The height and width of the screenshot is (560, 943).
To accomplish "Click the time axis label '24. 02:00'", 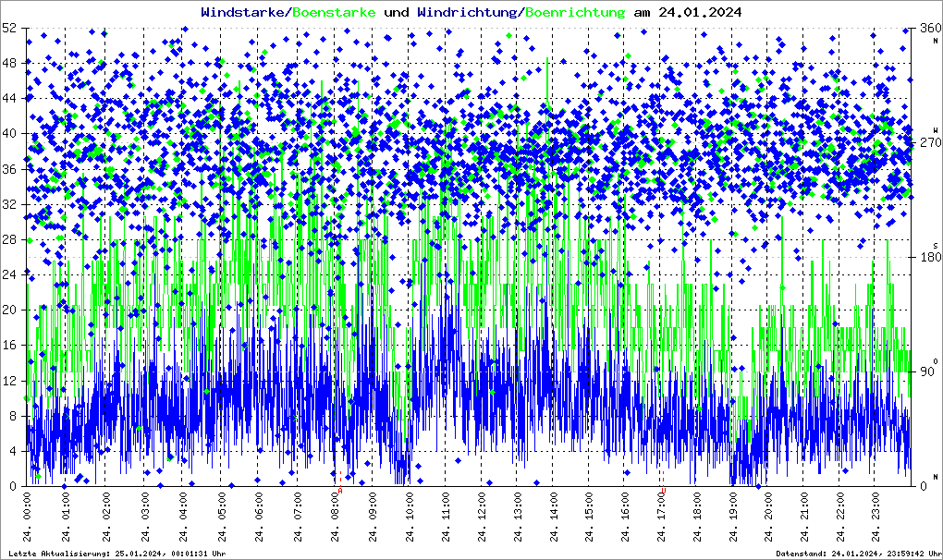I will tap(105, 517).
